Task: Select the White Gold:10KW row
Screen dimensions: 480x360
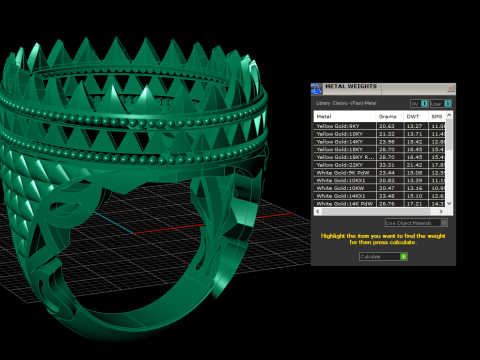Action: tap(379, 188)
